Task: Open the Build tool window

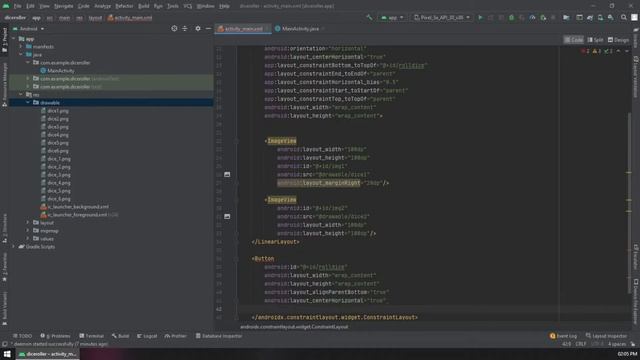Action: pos(120,336)
